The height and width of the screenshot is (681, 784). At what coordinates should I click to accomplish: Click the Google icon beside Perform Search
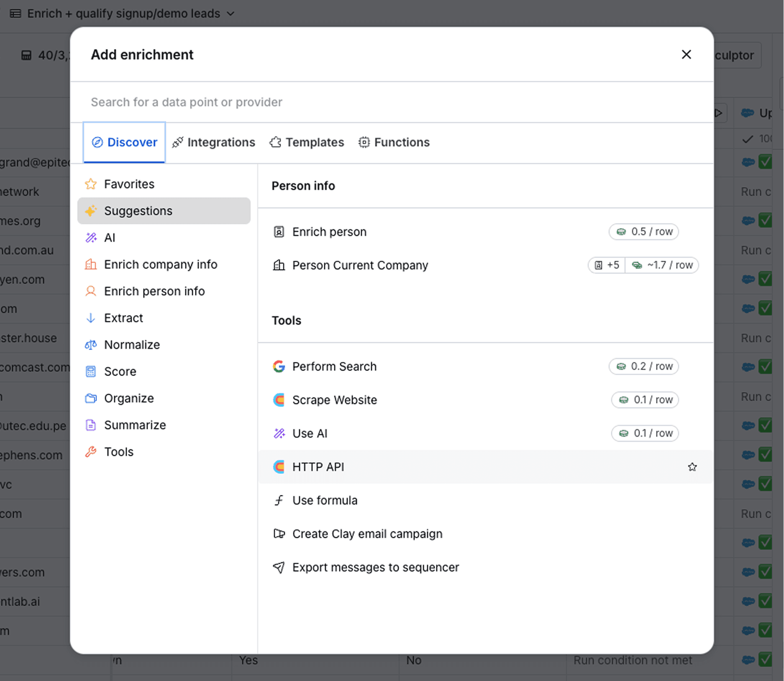[x=279, y=366]
